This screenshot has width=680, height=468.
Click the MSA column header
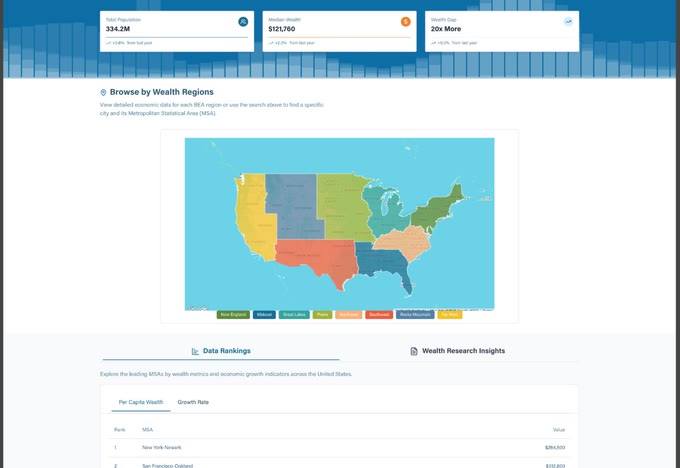(147, 430)
